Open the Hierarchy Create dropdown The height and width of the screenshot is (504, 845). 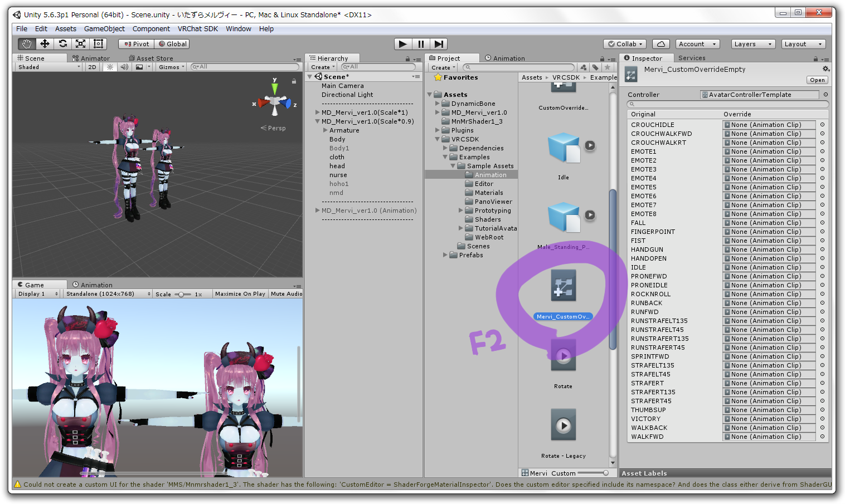tap(323, 67)
